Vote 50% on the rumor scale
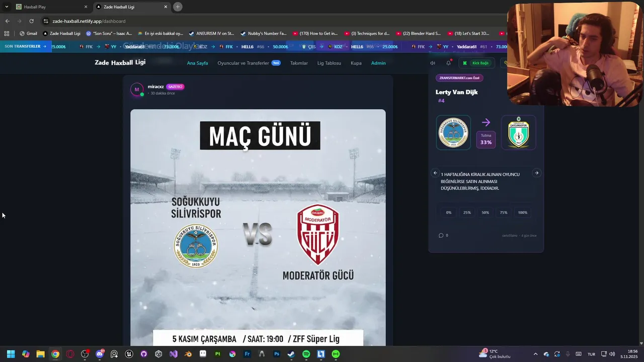This screenshot has height=362, width=644. coord(485,212)
